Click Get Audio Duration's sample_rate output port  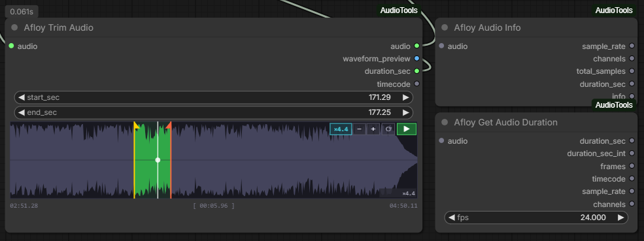pyautogui.click(x=632, y=191)
